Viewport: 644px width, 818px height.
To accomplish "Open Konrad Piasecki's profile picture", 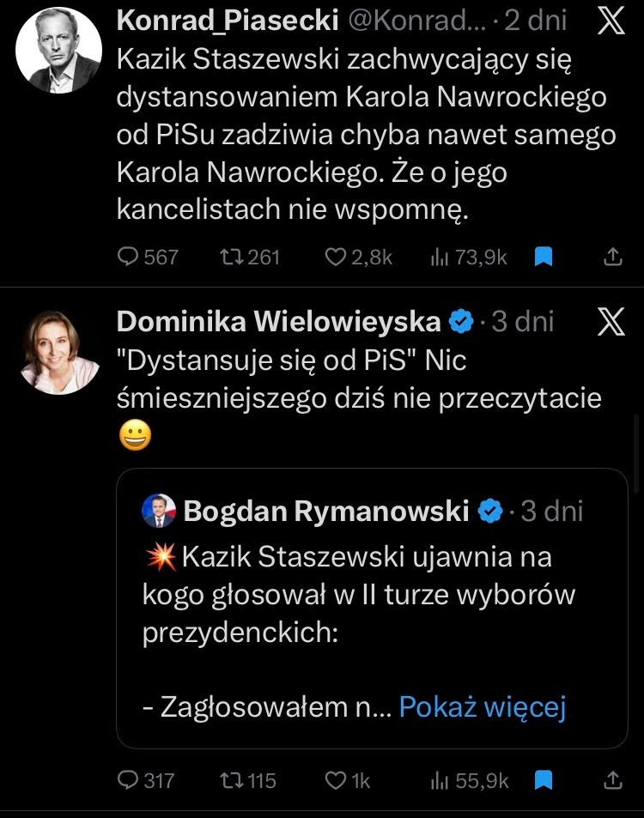I will (58, 51).
